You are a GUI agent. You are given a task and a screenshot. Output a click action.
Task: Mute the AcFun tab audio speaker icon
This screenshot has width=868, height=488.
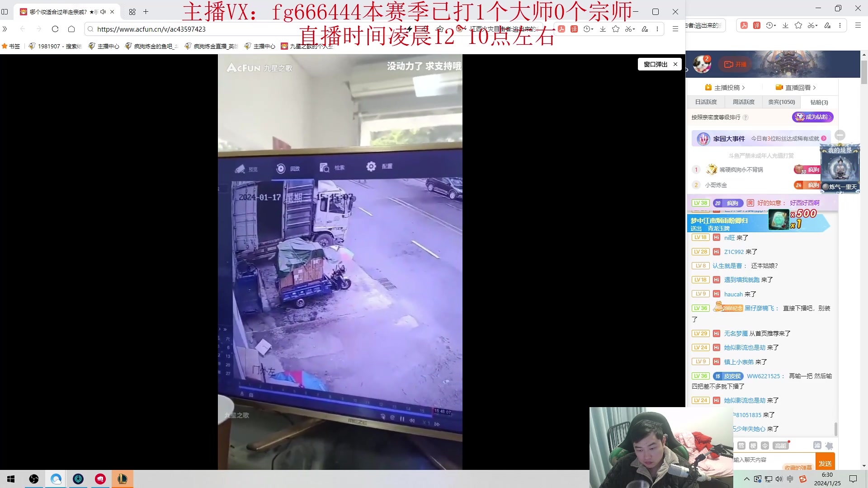(103, 12)
